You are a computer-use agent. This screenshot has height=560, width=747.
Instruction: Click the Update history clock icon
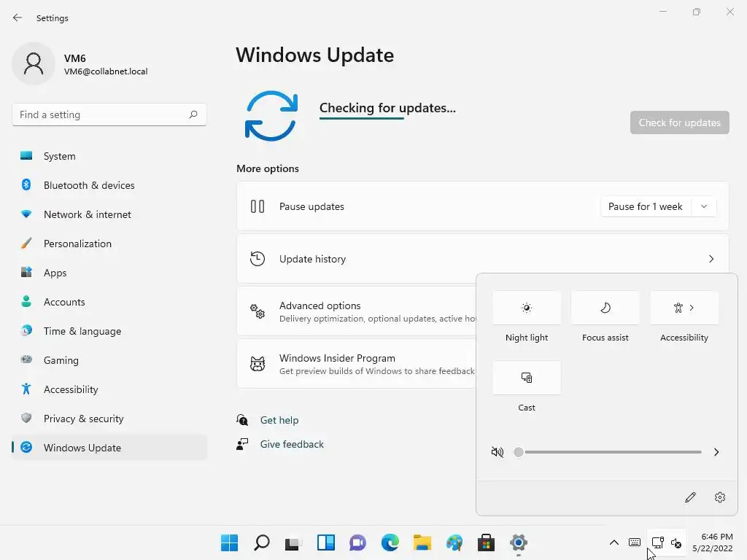coord(258,259)
